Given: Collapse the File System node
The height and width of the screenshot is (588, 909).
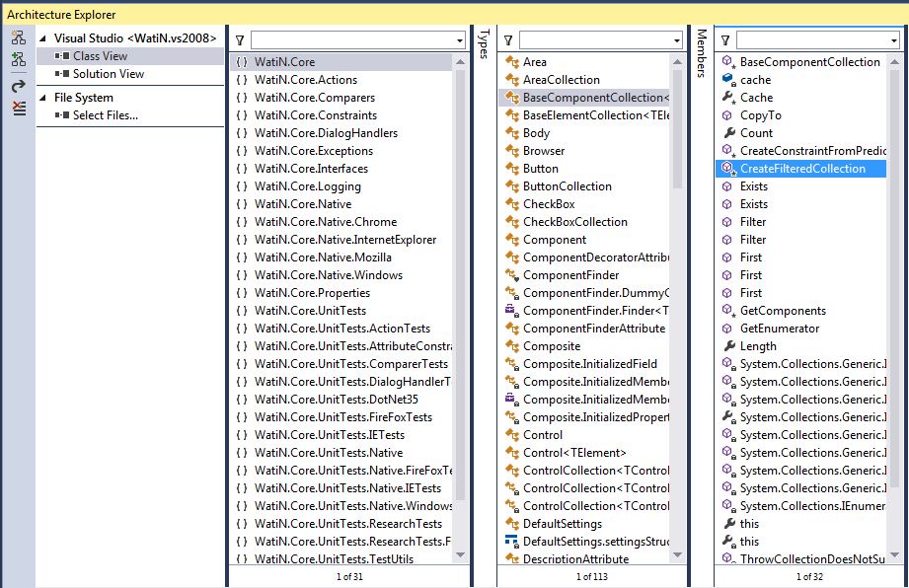Looking at the screenshot, I should pyautogui.click(x=42, y=98).
